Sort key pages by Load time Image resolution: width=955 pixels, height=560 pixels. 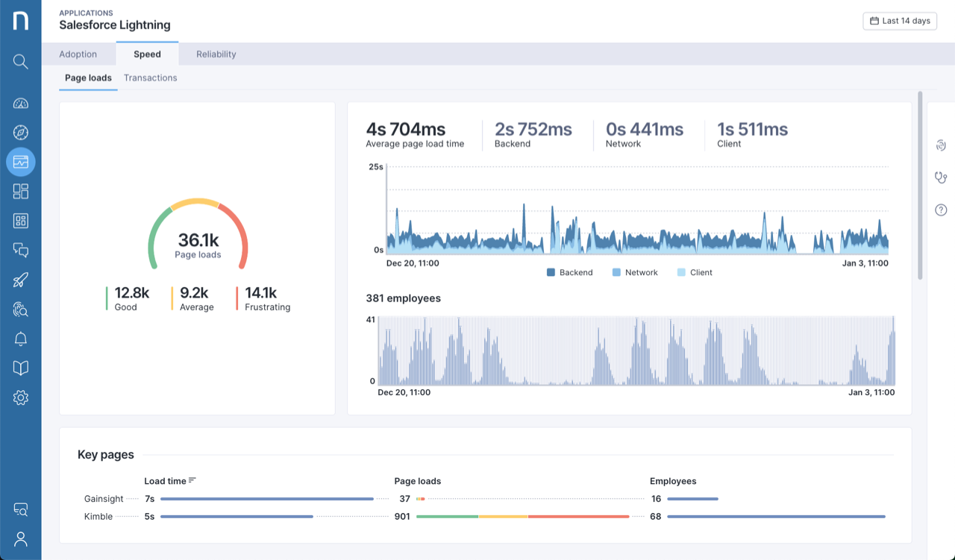point(169,481)
